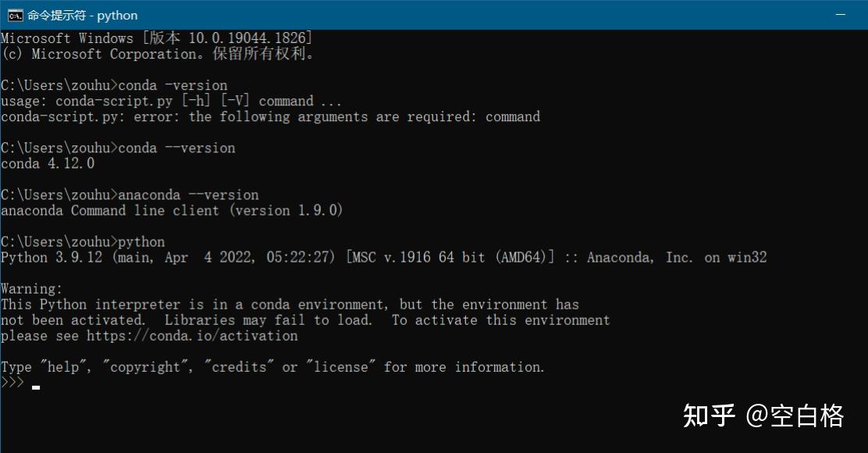Click the "conda 4.12.0" output line

48,164
